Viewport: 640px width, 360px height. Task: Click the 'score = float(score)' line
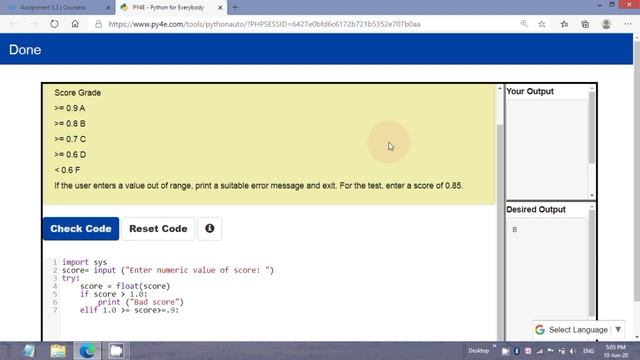pos(125,286)
